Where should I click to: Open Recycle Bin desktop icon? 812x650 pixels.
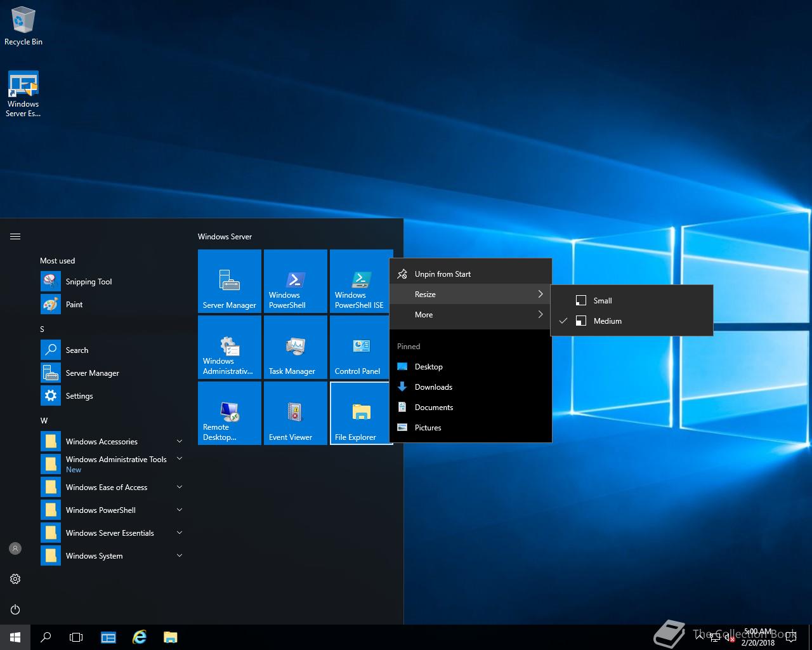23,27
